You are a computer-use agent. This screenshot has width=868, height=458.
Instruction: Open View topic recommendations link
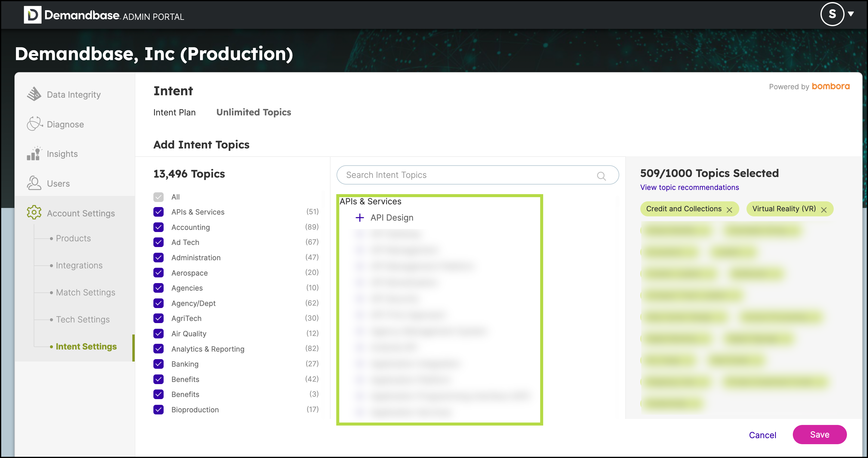689,187
